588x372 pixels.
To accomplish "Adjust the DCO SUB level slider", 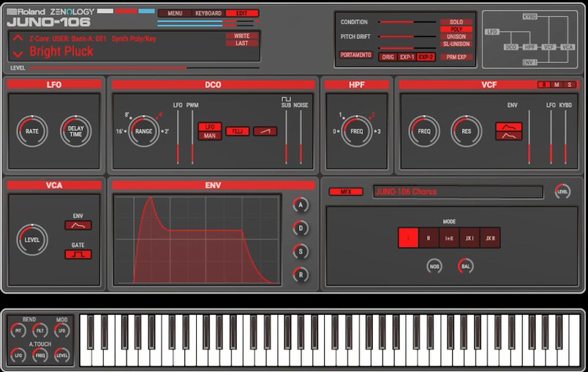I will click(x=286, y=137).
